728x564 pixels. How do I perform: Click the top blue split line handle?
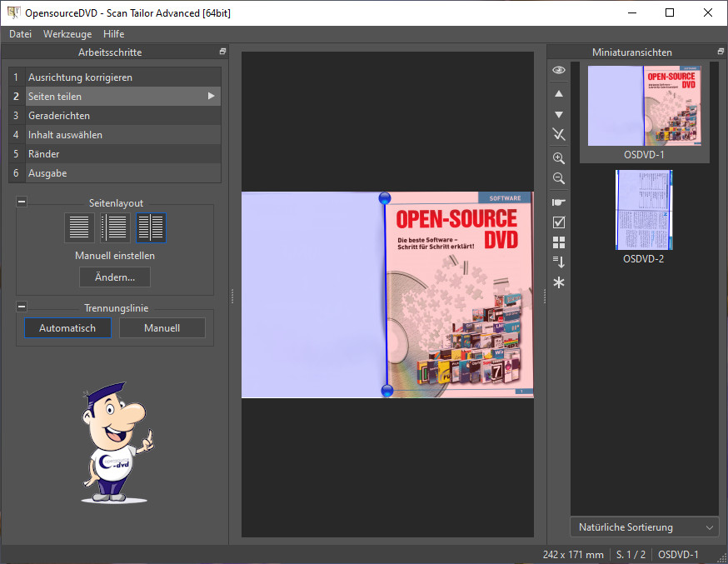tap(385, 198)
